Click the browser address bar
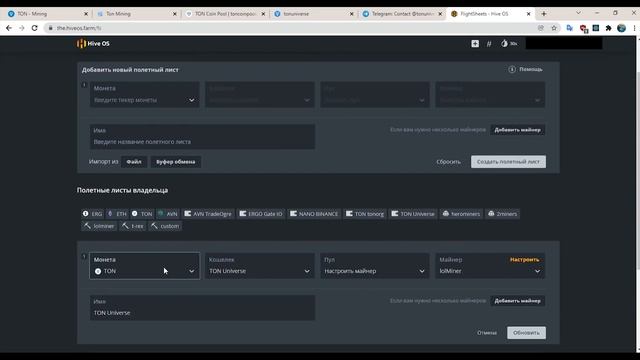This screenshot has width=640, height=360. (x=286, y=28)
